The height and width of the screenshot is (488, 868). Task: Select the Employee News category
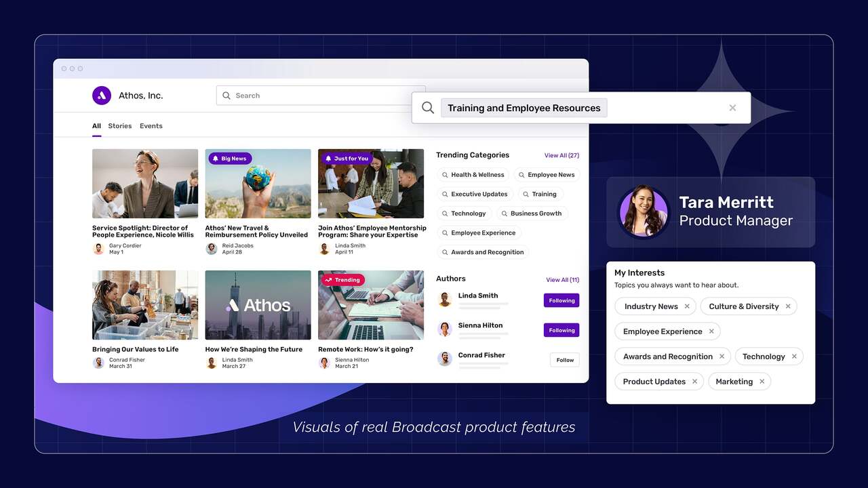[547, 175]
